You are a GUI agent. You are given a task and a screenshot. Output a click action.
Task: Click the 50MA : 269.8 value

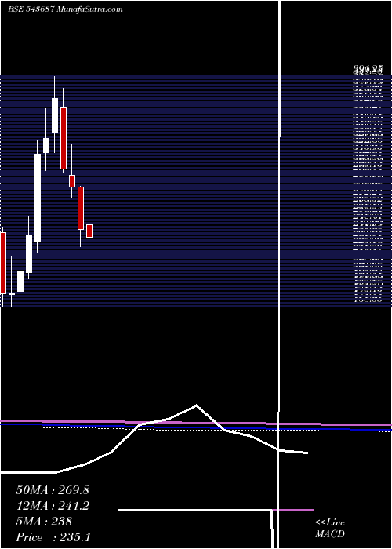tap(53, 490)
